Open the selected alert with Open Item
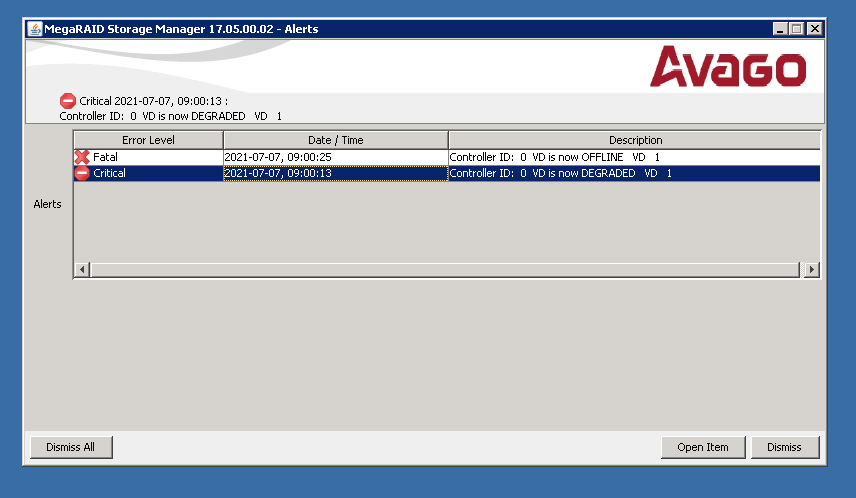Screen dimensions: 856x498 (703, 447)
